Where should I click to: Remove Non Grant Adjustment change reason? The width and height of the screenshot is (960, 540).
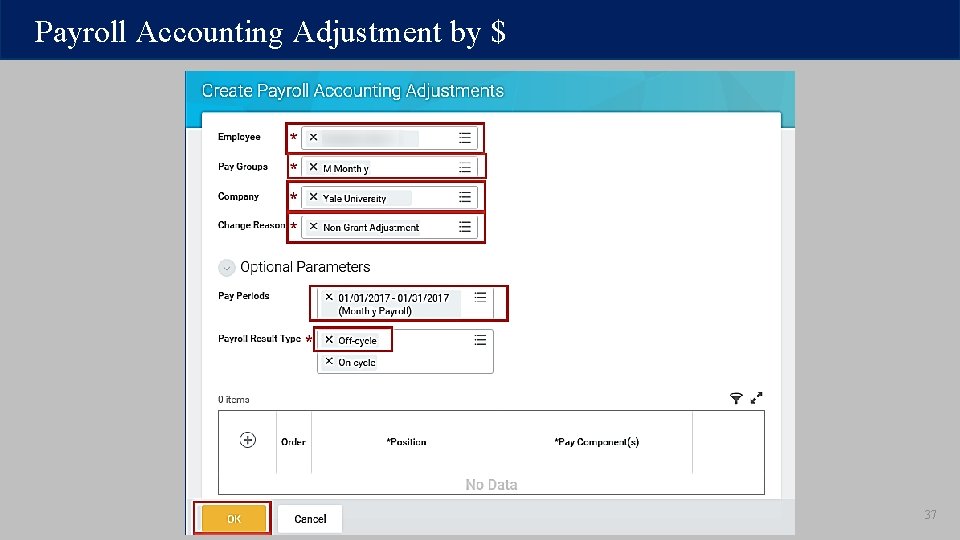pyautogui.click(x=313, y=226)
